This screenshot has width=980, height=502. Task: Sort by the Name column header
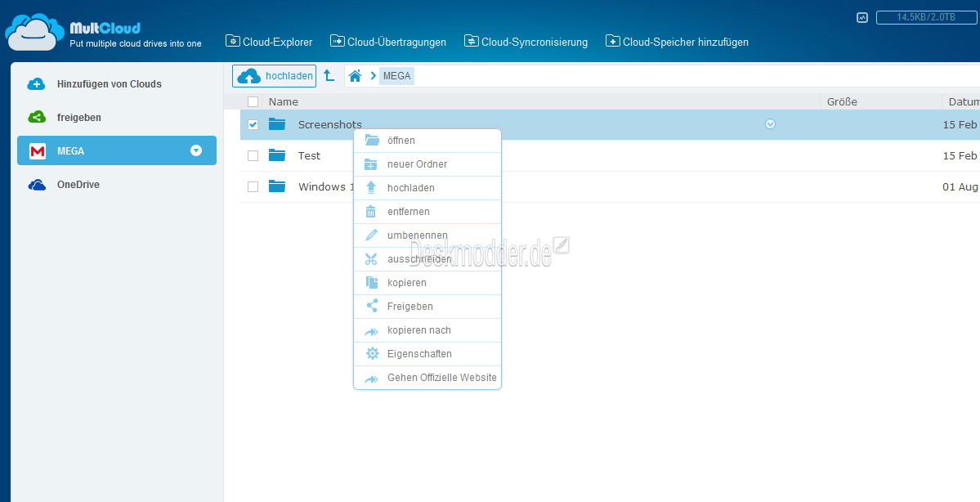[283, 101]
